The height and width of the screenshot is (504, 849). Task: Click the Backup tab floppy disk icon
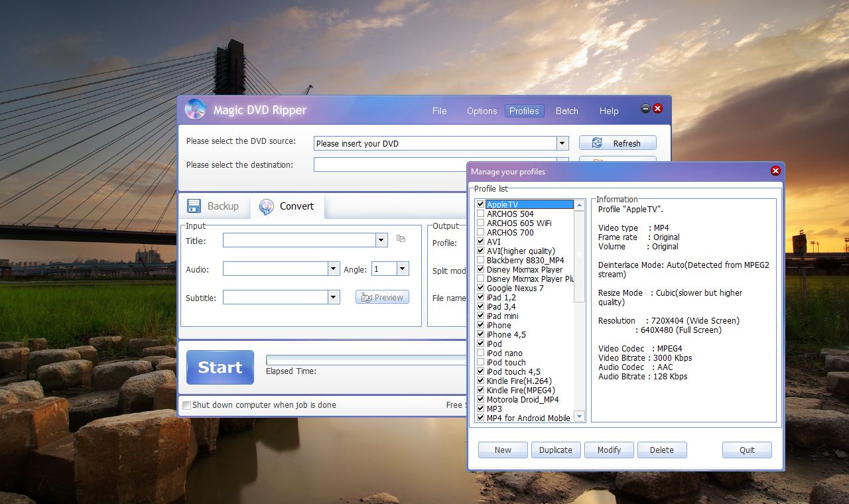click(194, 206)
